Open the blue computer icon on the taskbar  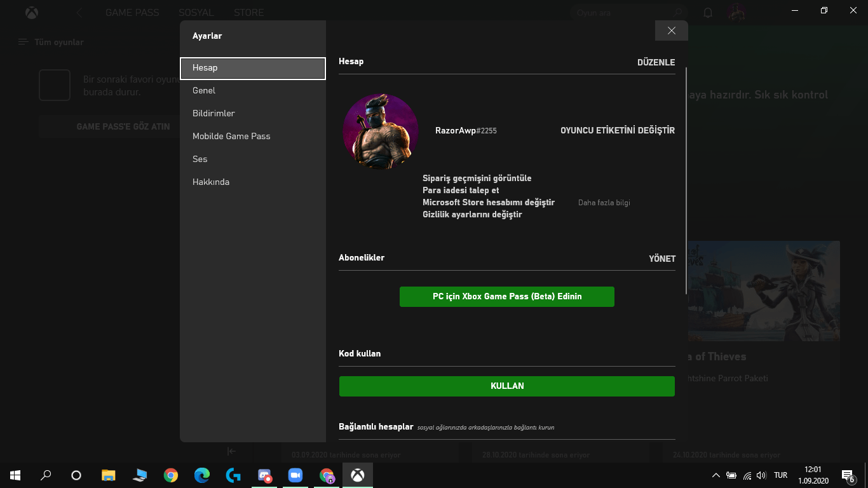[140, 475]
